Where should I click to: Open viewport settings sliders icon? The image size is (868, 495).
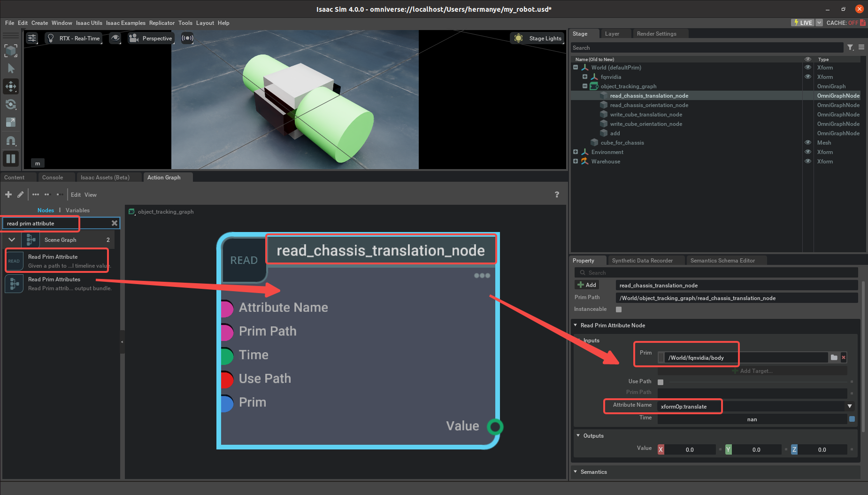click(32, 38)
